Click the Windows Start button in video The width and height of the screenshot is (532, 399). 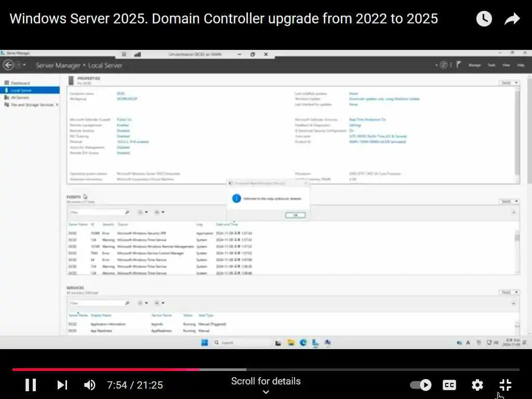pyautogui.click(x=205, y=343)
